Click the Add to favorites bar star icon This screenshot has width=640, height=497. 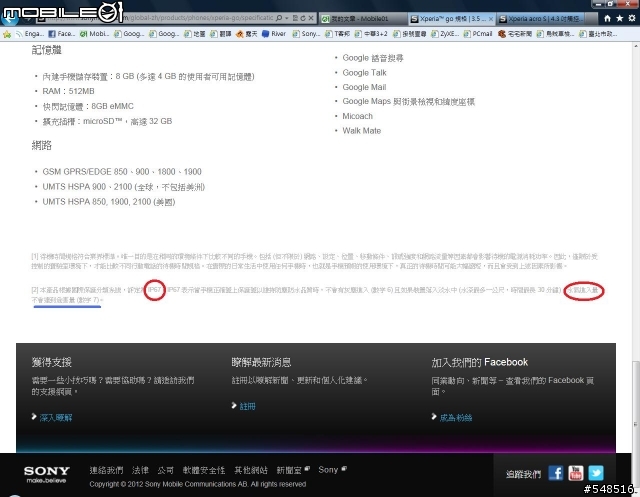pyautogui.click(x=7, y=34)
